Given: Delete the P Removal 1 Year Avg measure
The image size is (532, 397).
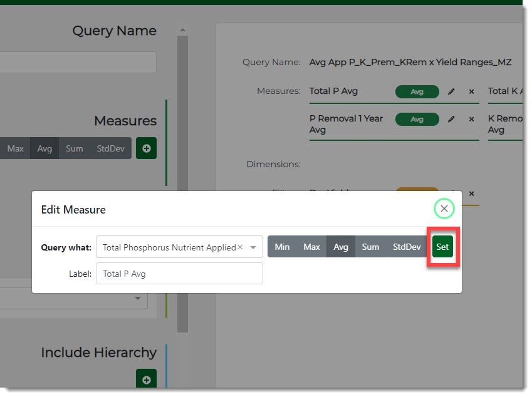Looking at the screenshot, I should point(471,119).
